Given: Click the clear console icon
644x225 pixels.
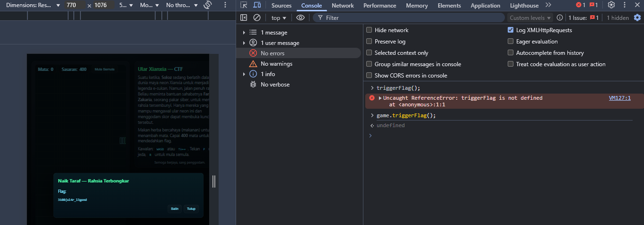Looking at the screenshot, I should point(257,17).
